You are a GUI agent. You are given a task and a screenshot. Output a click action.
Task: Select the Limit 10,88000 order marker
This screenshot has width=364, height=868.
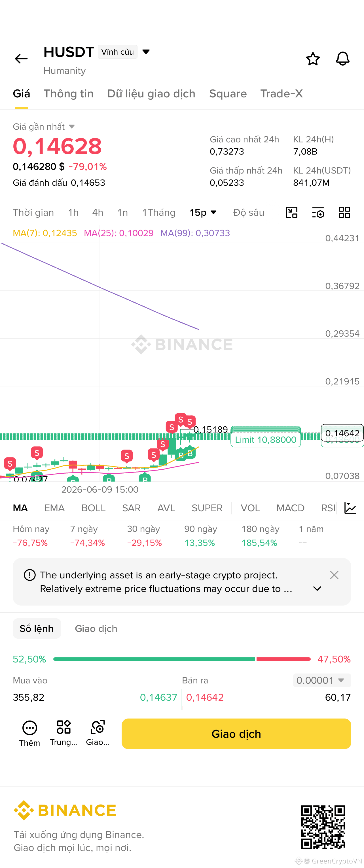(266, 439)
